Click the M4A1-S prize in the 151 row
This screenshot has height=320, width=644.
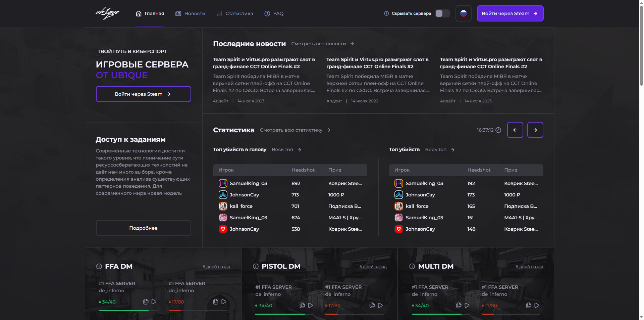[521, 218]
